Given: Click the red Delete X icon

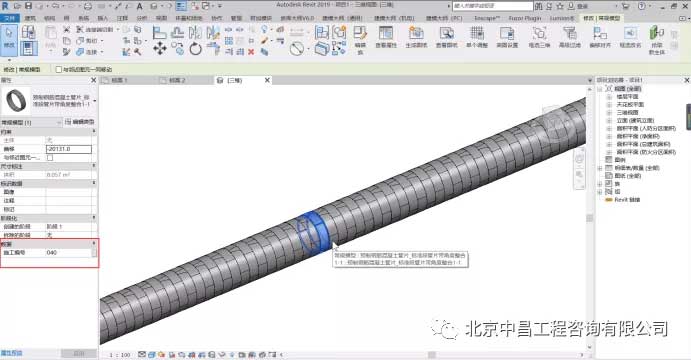Looking at the screenshot, I should [251, 52].
